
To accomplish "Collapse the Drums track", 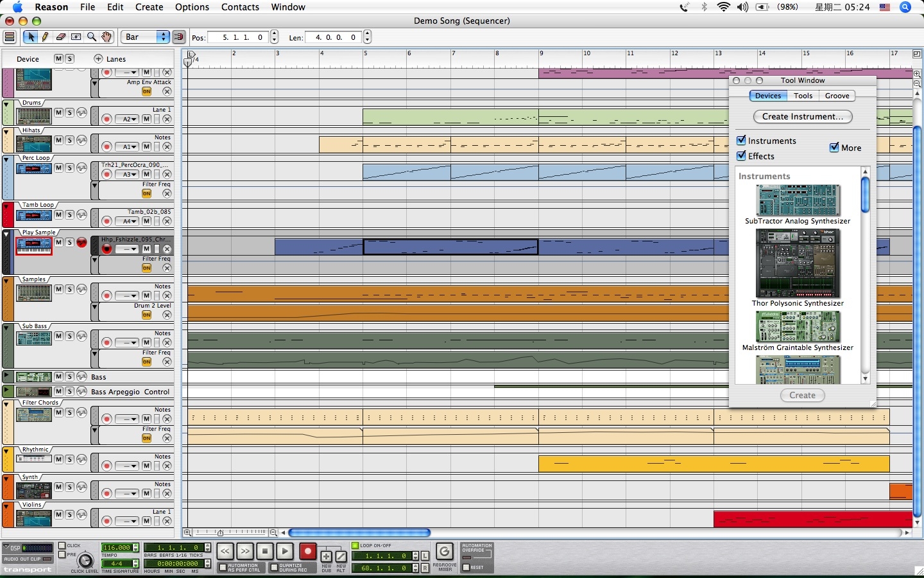I will pyautogui.click(x=7, y=103).
